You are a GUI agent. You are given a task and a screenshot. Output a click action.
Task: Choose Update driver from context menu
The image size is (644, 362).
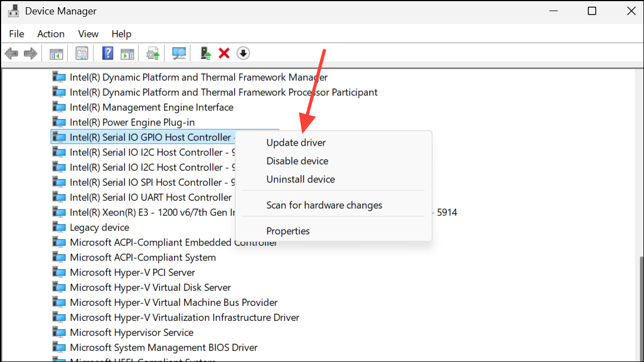[x=297, y=142]
